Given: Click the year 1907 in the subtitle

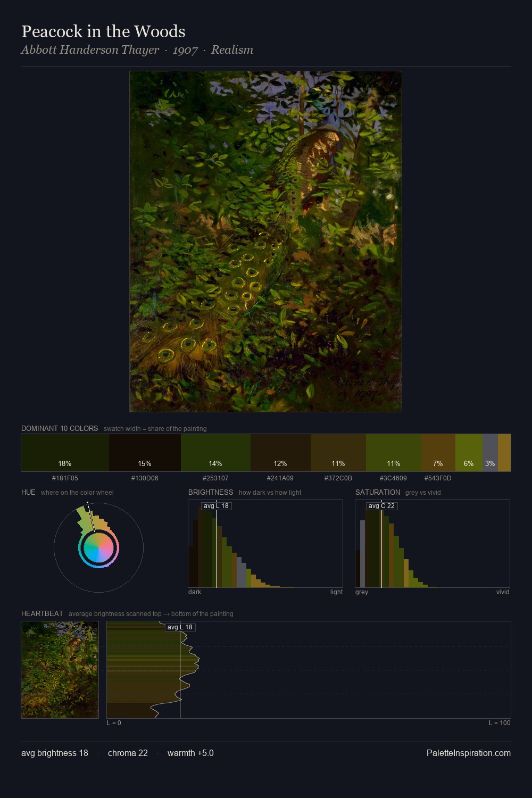Looking at the screenshot, I should (185, 51).
